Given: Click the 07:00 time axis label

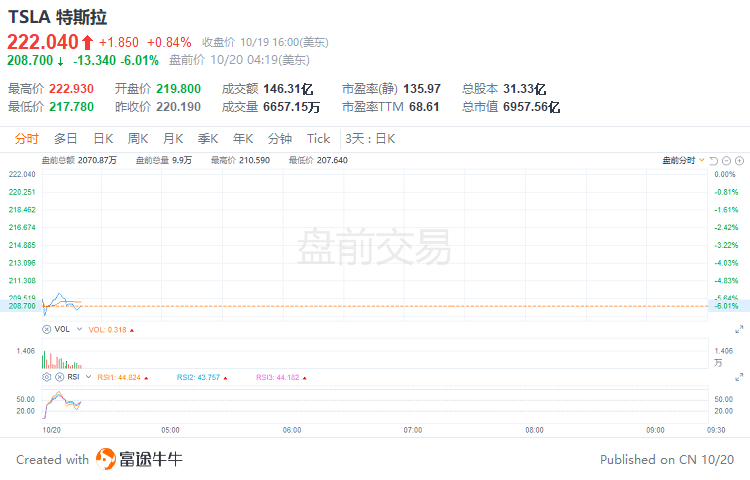Looking at the screenshot, I should point(413,430).
